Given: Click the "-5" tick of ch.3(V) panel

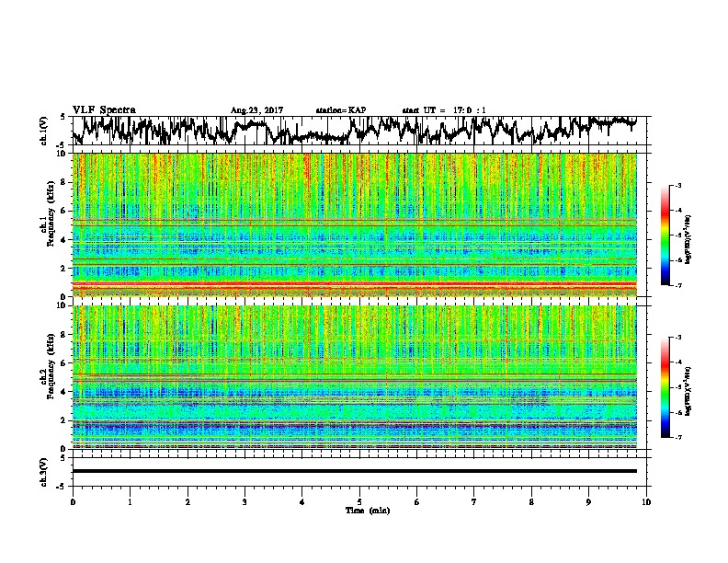Looking at the screenshot, I should click(62, 487).
